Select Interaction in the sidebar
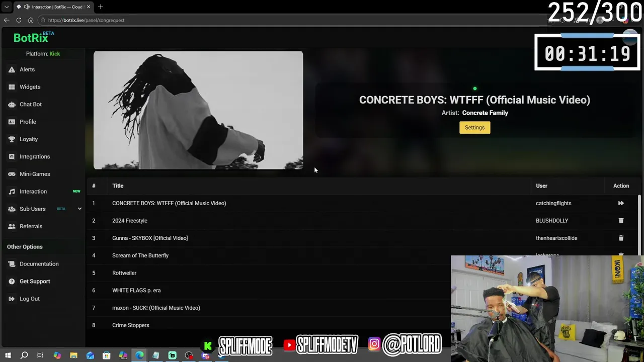 33,192
